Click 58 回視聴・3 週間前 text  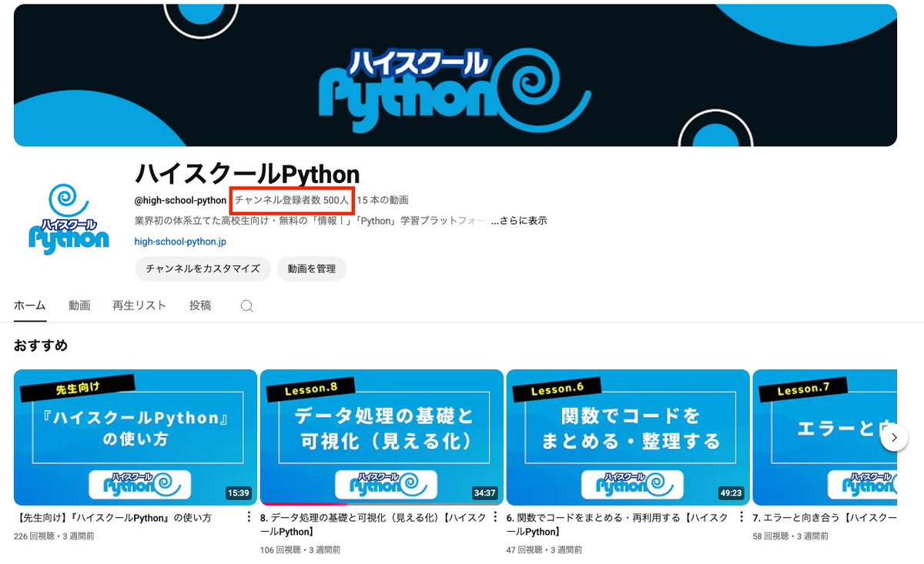click(791, 536)
